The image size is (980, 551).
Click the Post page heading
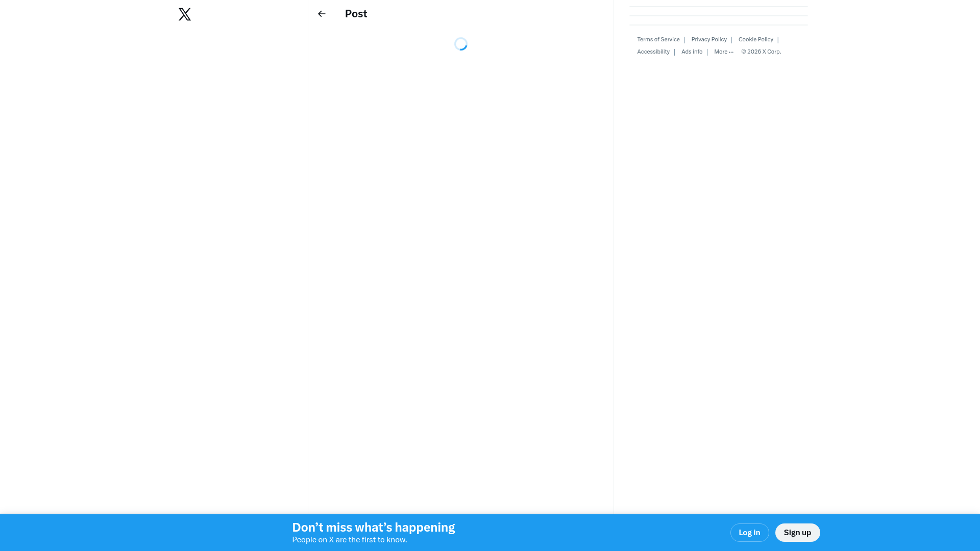pyautogui.click(x=356, y=14)
